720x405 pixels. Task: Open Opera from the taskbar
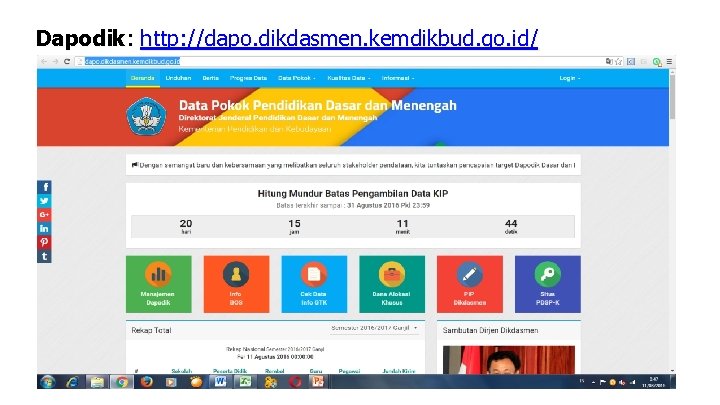click(x=295, y=382)
